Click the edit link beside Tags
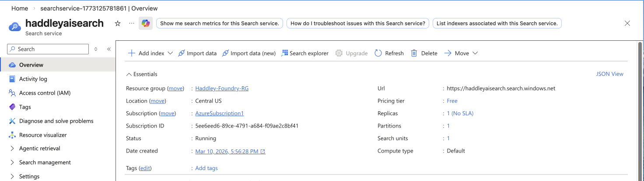The height and width of the screenshot is (181, 644). click(146, 168)
